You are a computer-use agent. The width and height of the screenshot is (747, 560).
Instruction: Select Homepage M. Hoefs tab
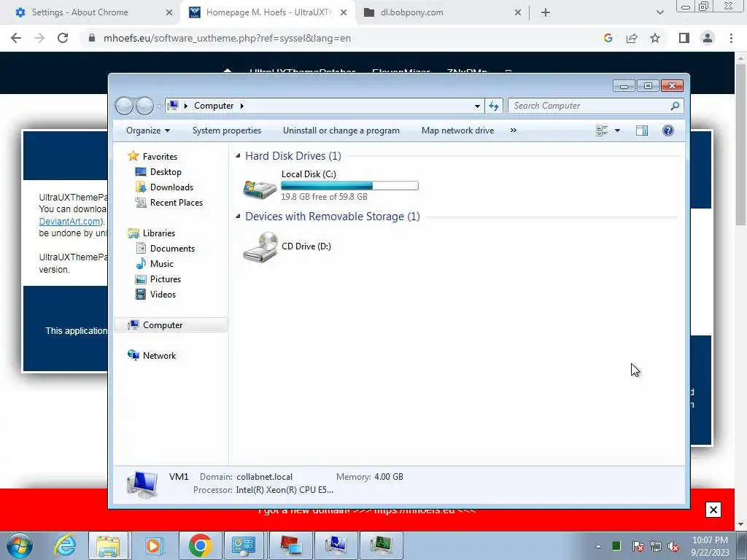(268, 12)
